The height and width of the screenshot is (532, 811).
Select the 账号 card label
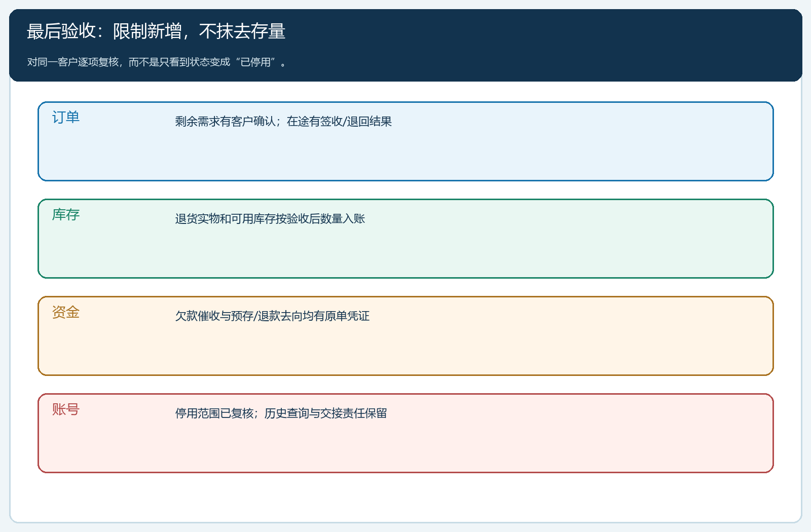tap(66, 409)
